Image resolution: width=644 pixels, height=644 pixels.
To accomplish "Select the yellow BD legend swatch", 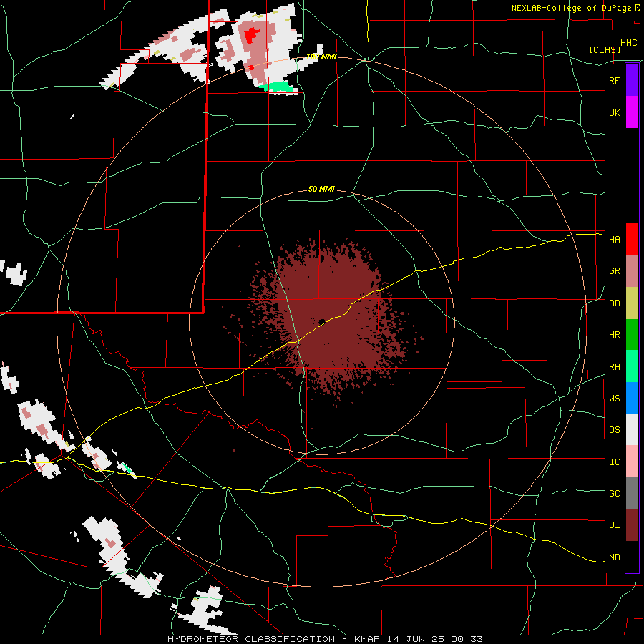I will click(x=632, y=303).
